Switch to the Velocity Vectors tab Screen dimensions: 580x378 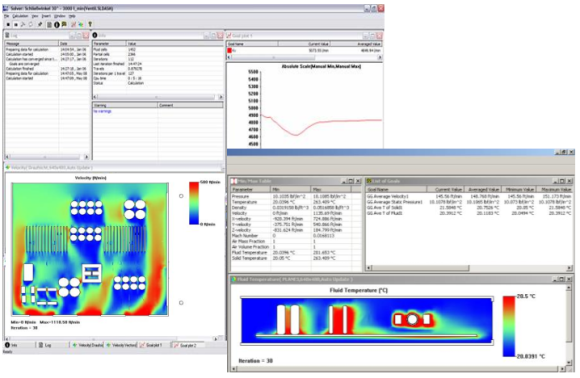[x=121, y=345]
